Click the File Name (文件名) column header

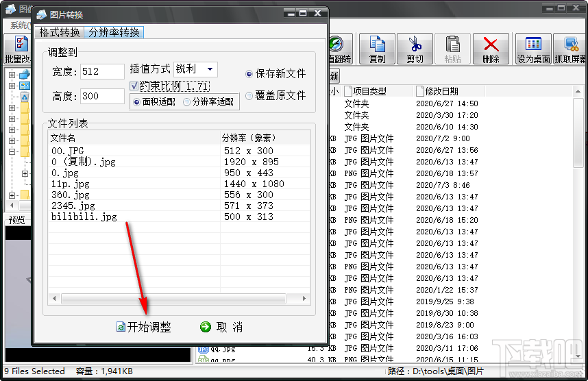click(x=134, y=138)
